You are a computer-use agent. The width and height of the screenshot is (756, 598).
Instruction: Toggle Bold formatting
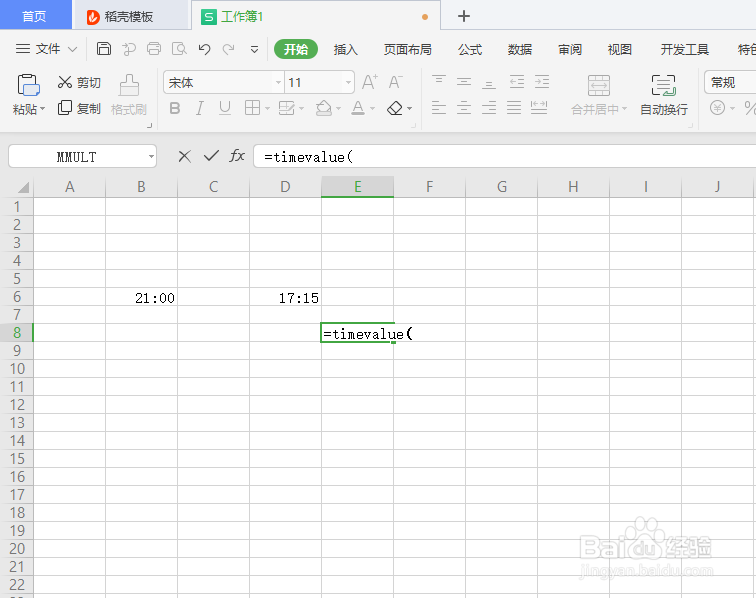coord(175,108)
